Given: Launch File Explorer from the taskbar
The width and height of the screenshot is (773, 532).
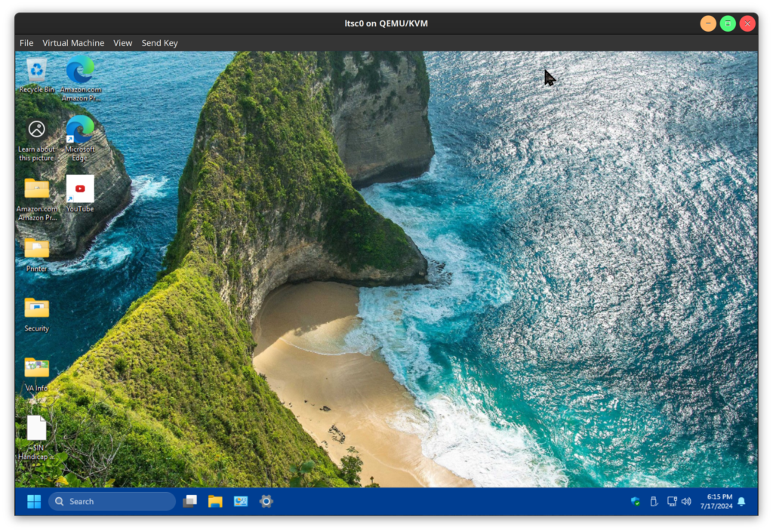Looking at the screenshot, I should pos(215,501).
